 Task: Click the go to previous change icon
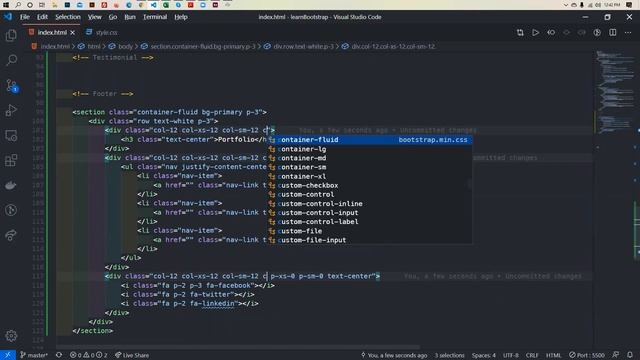(x=551, y=32)
